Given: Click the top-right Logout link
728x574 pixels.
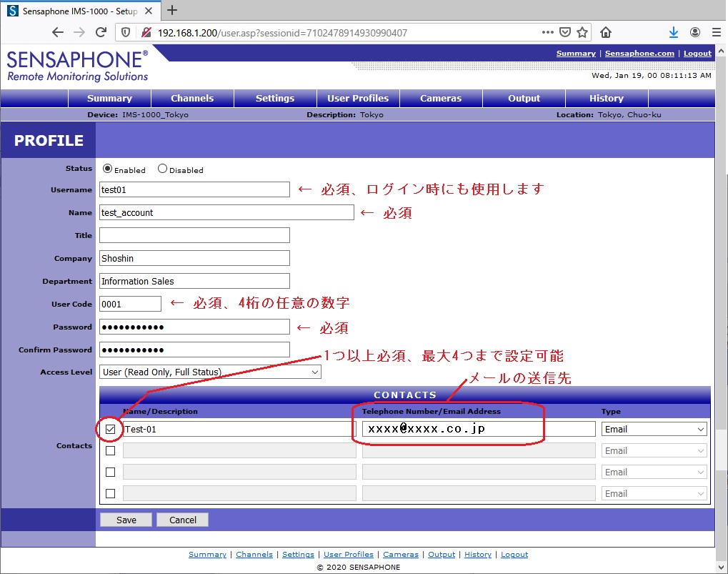Looking at the screenshot, I should (x=697, y=54).
